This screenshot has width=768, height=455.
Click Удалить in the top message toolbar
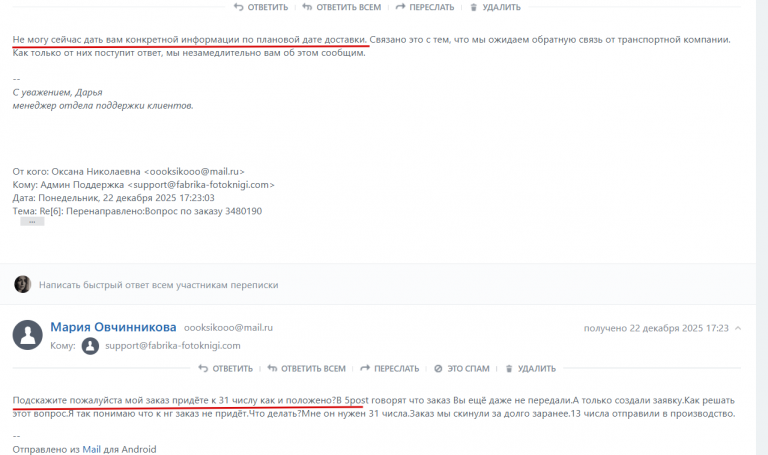coord(495,7)
